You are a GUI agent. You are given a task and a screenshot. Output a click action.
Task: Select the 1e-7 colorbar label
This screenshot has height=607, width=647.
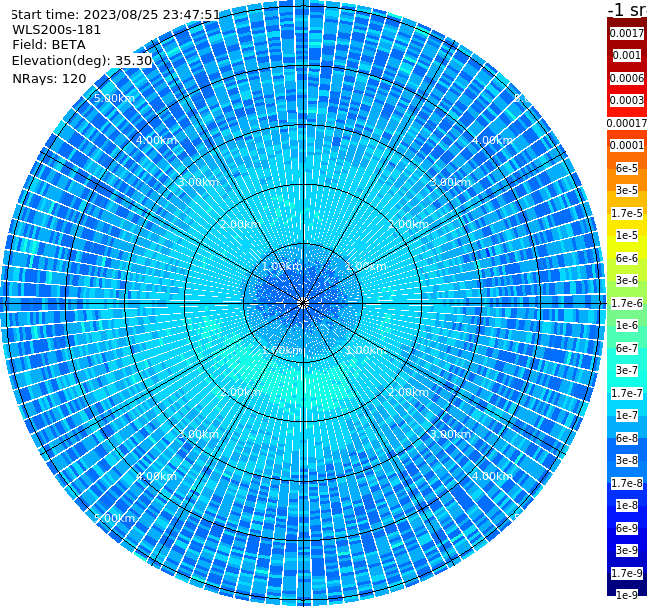point(627,415)
